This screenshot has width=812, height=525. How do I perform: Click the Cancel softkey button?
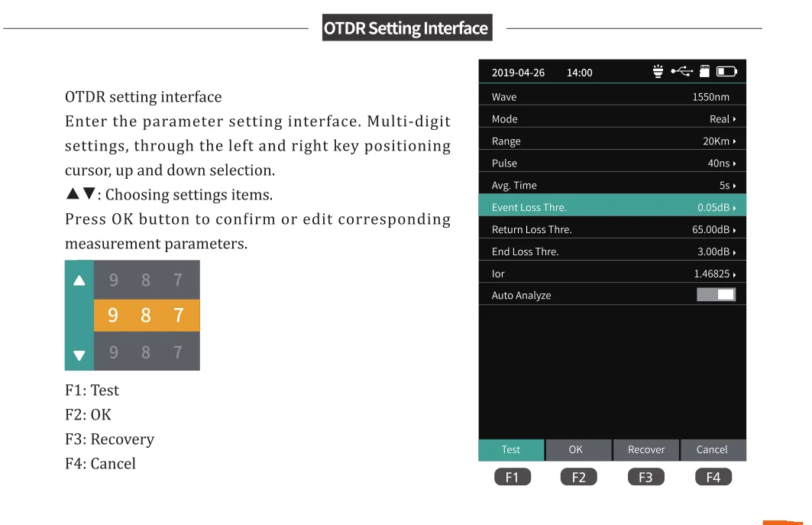coord(712,450)
